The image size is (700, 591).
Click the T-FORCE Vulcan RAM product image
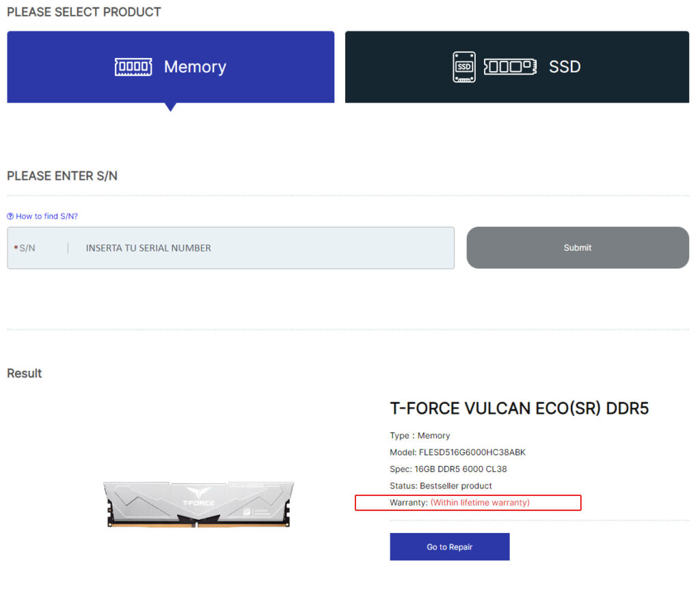[198, 504]
